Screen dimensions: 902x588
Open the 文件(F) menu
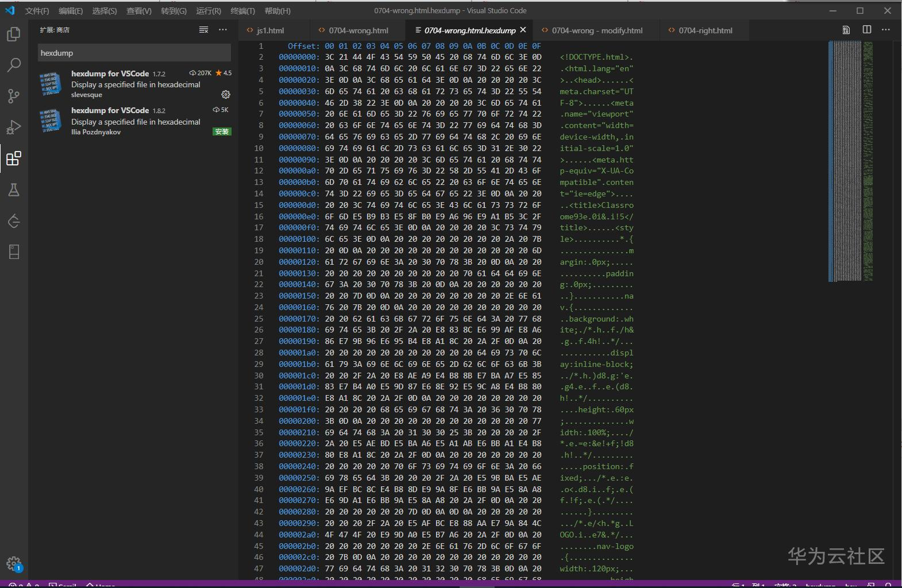click(37, 11)
